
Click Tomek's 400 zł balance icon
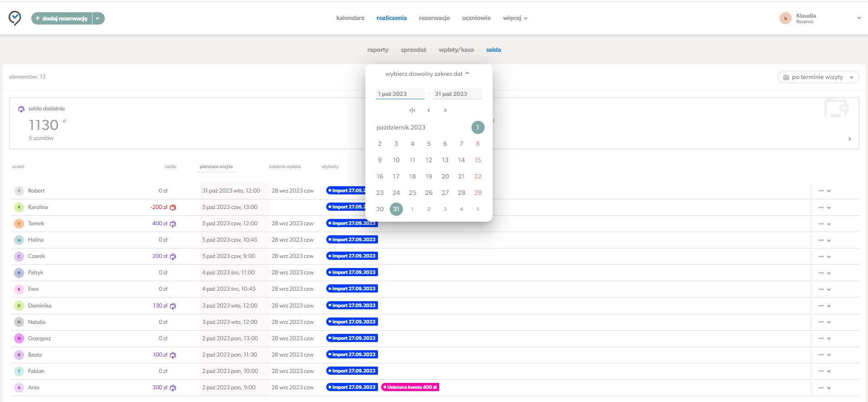[x=173, y=224]
